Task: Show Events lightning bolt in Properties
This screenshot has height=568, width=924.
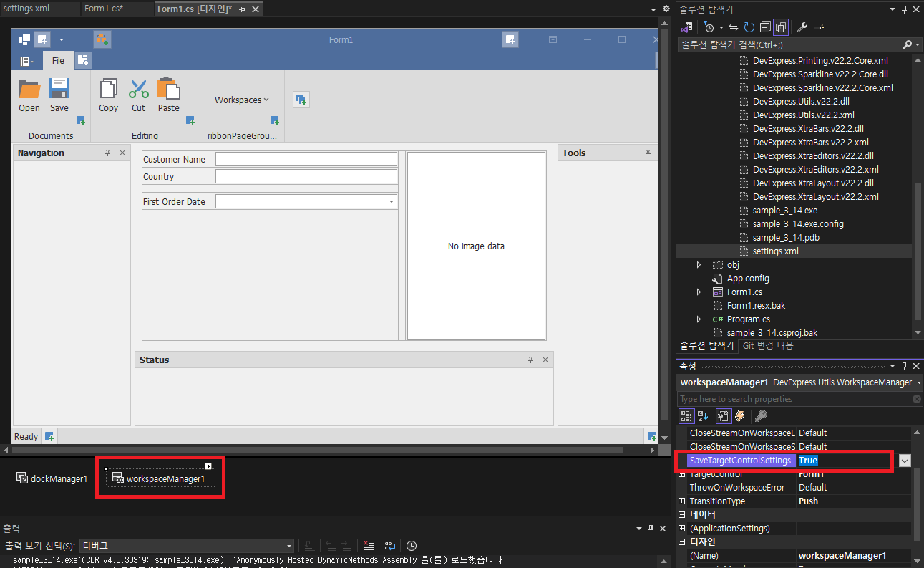Action: click(x=740, y=415)
